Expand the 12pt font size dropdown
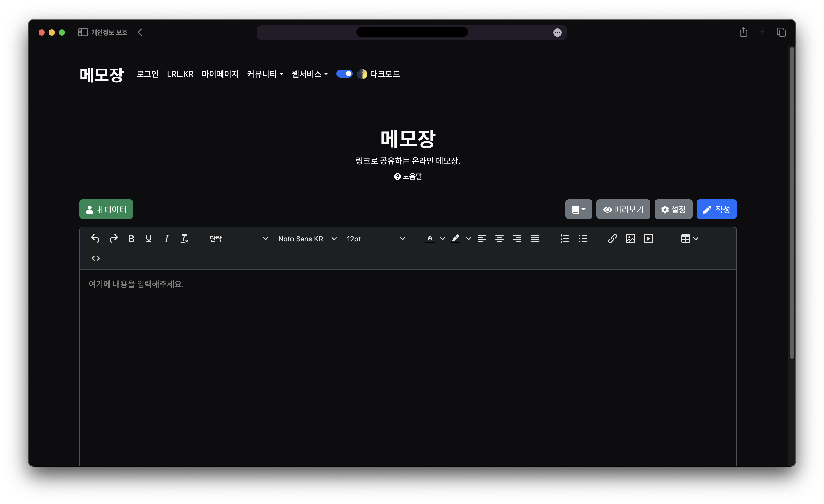Image resolution: width=824 pixels, height=504 pixels. click(x=375, y=239)
